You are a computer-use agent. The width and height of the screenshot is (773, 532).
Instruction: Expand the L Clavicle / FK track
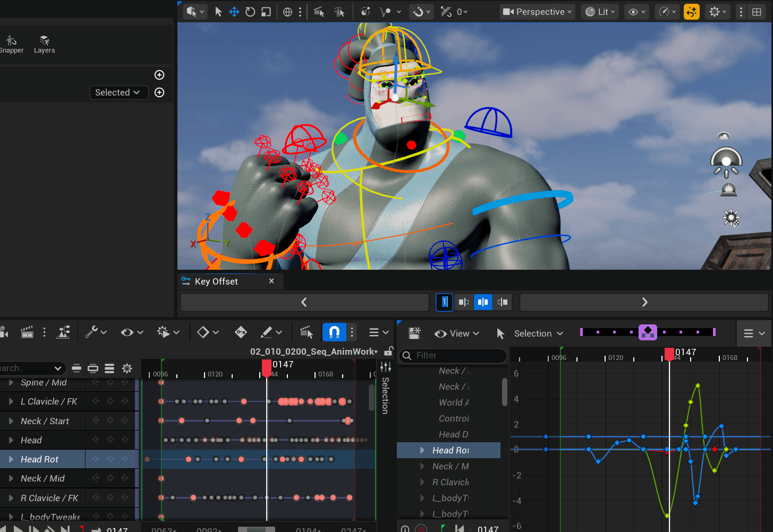[x=11, y=401]
